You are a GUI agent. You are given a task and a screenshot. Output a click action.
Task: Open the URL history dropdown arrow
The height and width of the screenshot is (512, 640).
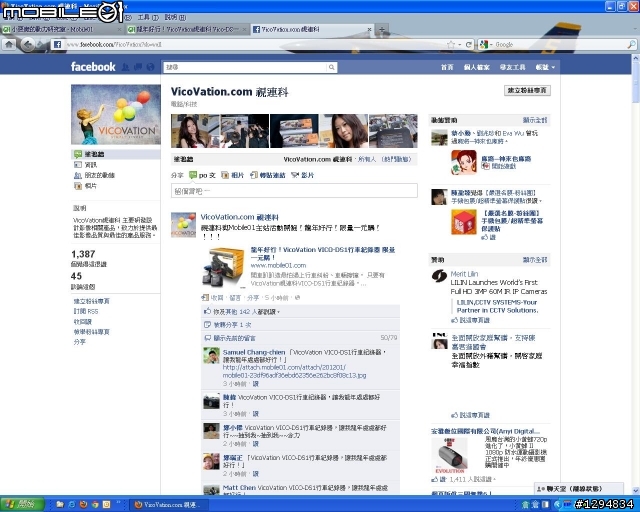point(459,45)
